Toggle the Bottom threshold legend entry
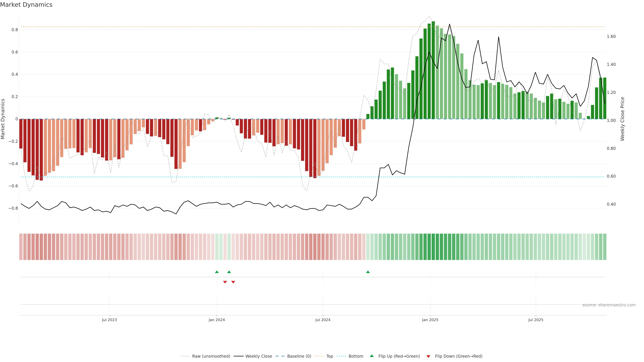This screenshot has width=644, height=362. point(356,356)
